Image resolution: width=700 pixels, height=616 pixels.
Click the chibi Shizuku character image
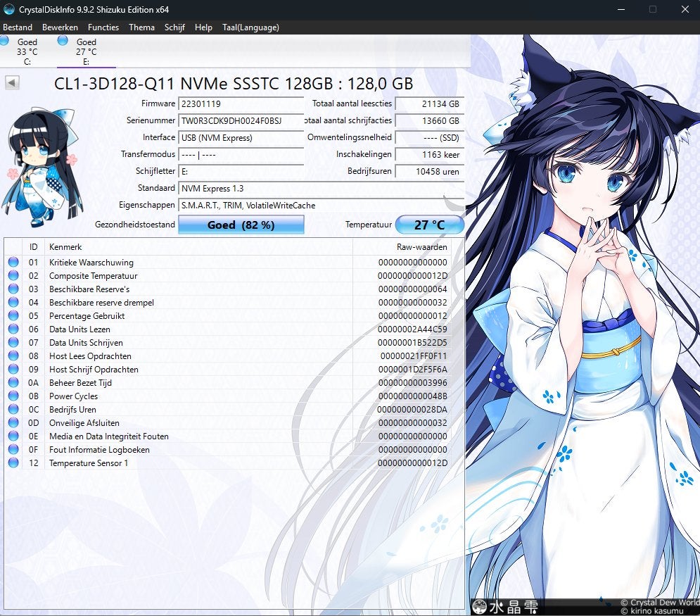(42, 166)
